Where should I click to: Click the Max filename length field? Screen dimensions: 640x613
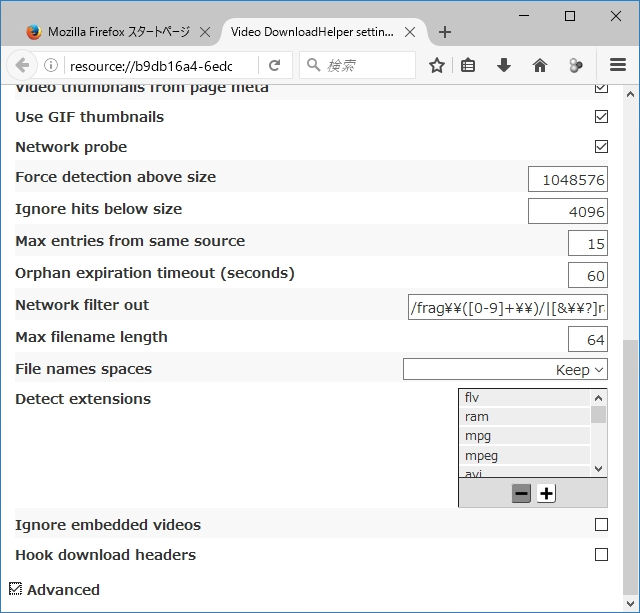[x=588, y=339]
